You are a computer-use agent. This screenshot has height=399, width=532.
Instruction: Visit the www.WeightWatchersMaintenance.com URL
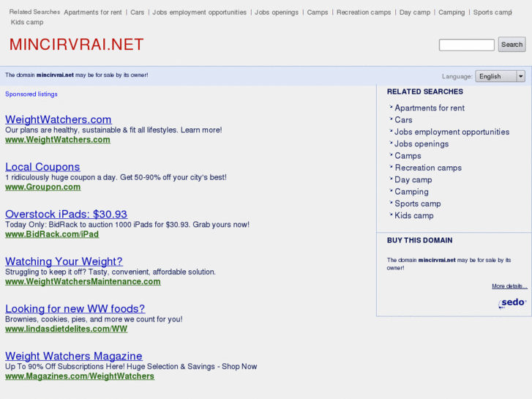coord(83,282)
